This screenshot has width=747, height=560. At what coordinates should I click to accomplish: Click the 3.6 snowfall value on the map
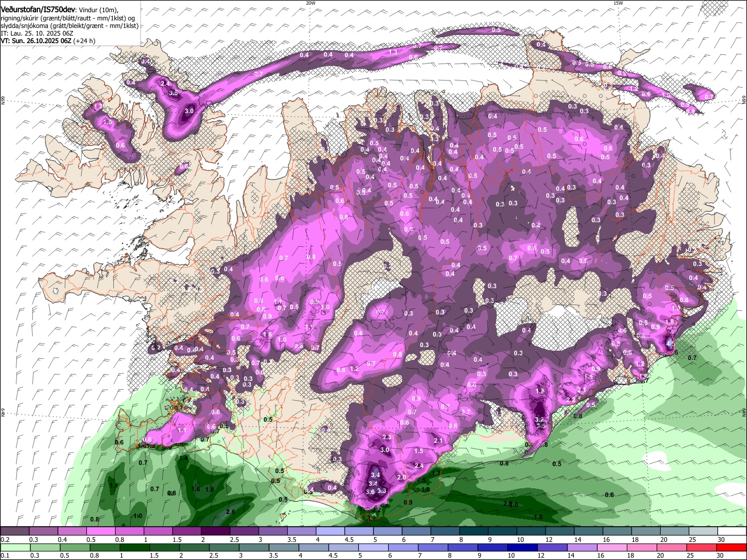tap(370, 492)
